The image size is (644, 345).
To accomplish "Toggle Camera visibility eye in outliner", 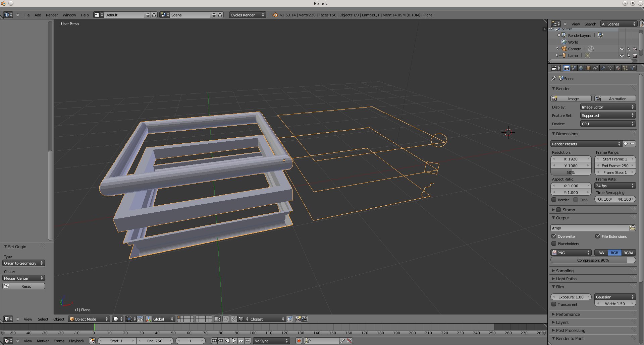I will (622, 49).
